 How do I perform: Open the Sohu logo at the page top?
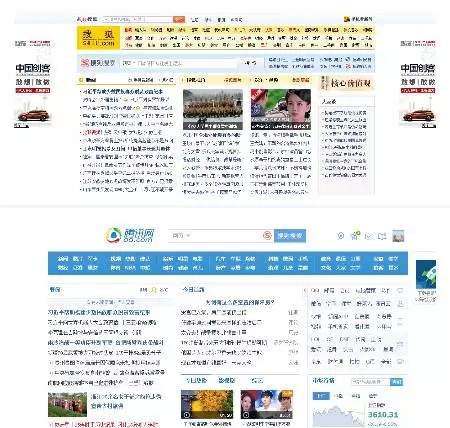(98, 38)
